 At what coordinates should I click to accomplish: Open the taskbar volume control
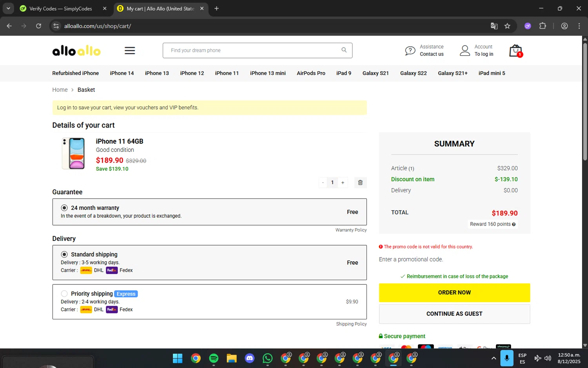coord(548,358)
